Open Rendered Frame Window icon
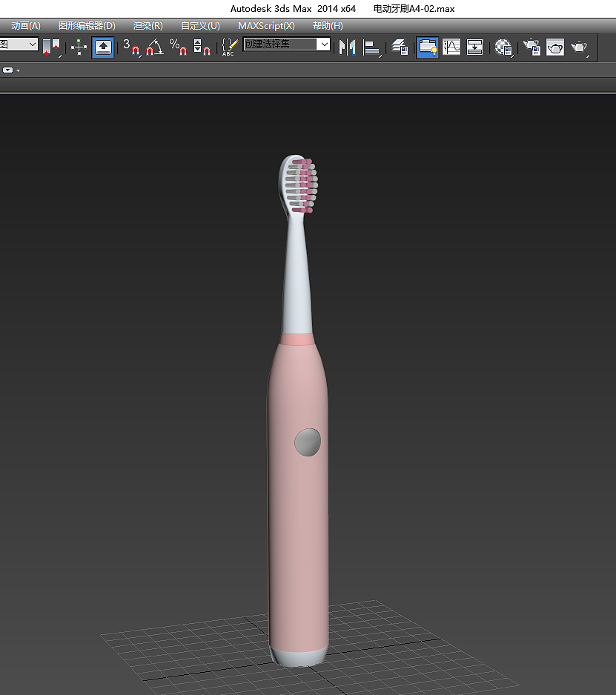Image resolution: width=616 pixels, height=695 pixels. coord(554,47)
